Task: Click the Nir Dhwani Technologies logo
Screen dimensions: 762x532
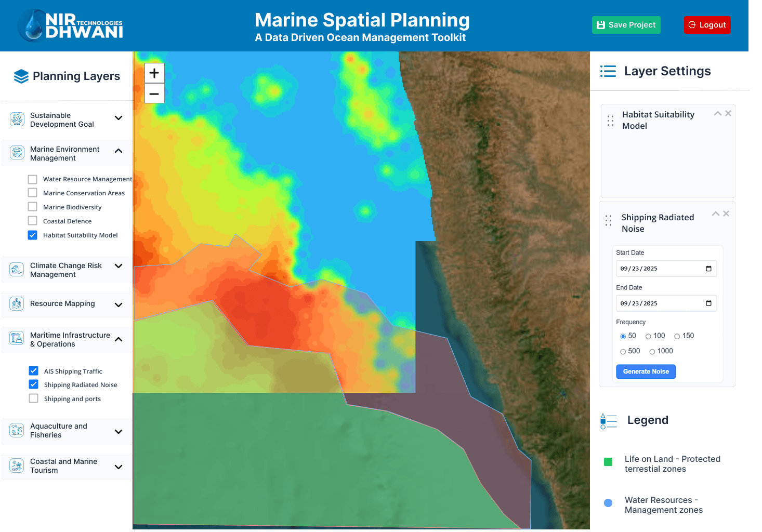Action: (x=70, y=25)
